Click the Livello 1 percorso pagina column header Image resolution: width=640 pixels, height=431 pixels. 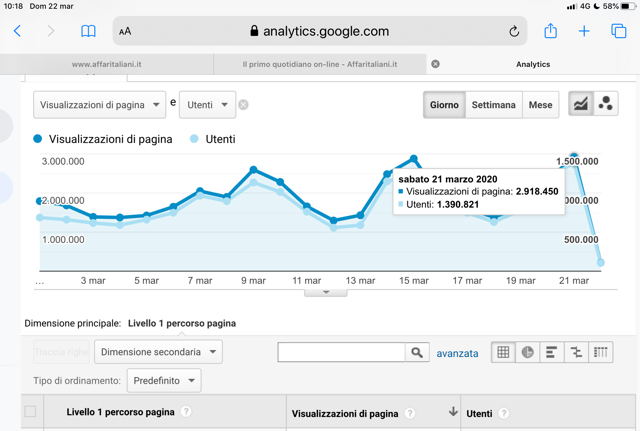120,412
